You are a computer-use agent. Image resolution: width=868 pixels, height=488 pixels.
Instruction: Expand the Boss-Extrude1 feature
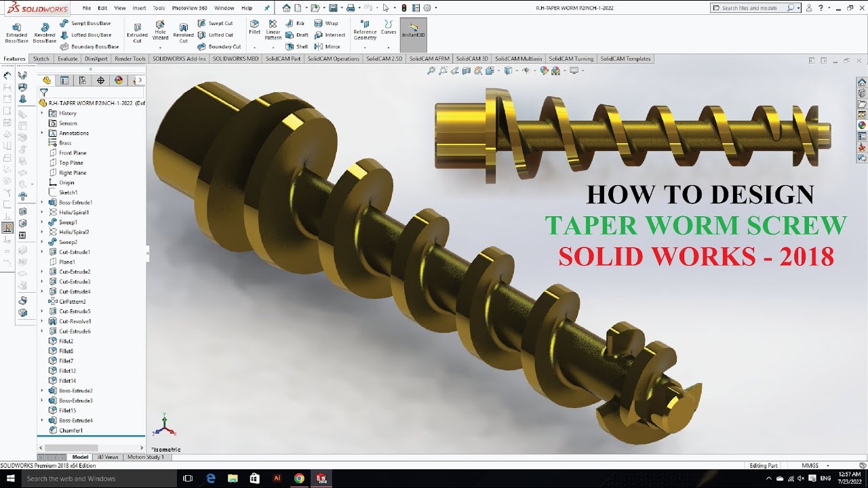[x=42, y=202]
